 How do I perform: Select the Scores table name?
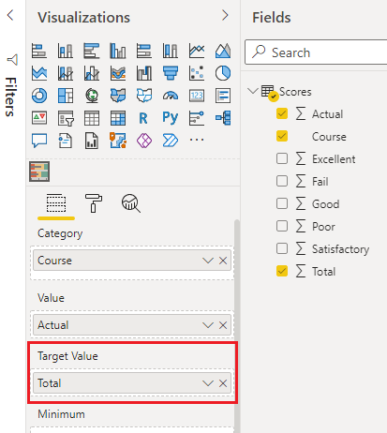(x=295, y=92)
